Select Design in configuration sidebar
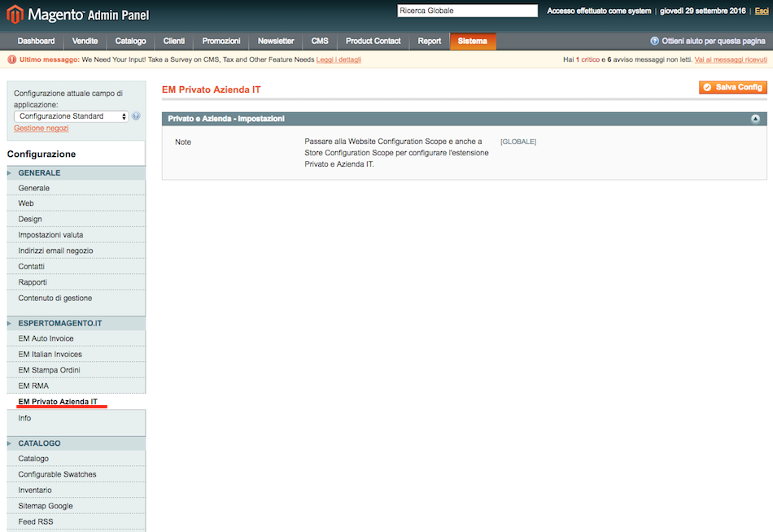Screen dimensions: 773x532 click(76, 220)
